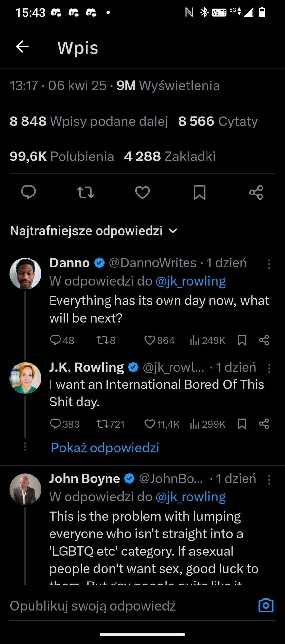Repost the main post via retweet icon
The image size is (285, 644).
pos(85,193)
